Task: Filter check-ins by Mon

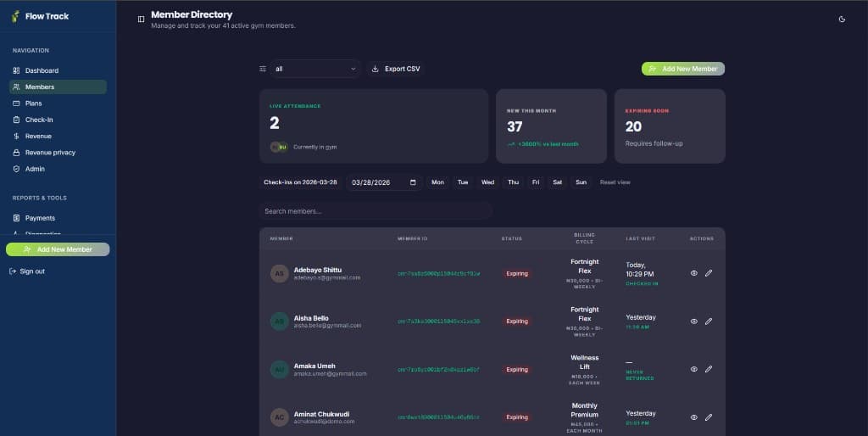Action: (x=437, y=182)
